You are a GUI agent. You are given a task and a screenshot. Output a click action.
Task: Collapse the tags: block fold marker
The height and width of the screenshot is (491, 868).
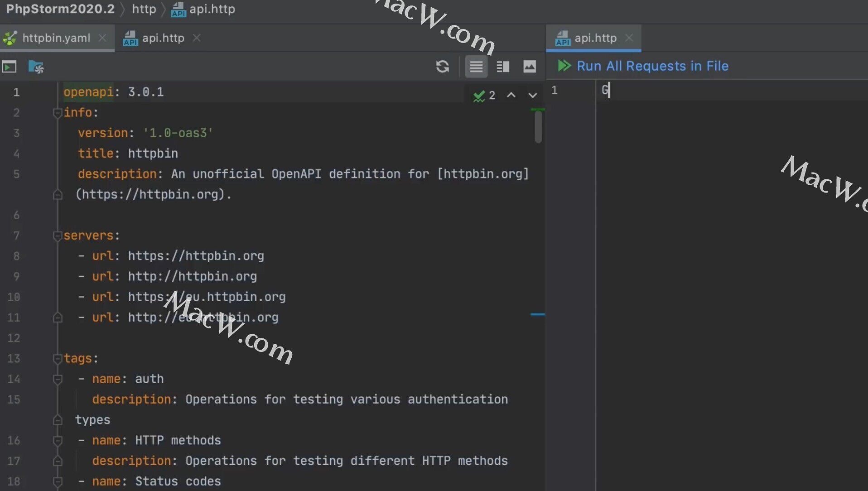click(58, 359)
